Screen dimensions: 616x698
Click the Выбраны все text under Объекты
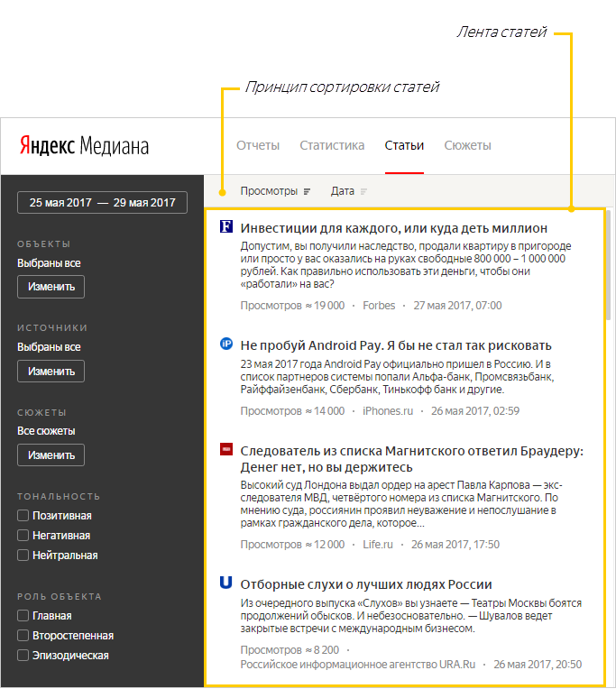point(49,263)
